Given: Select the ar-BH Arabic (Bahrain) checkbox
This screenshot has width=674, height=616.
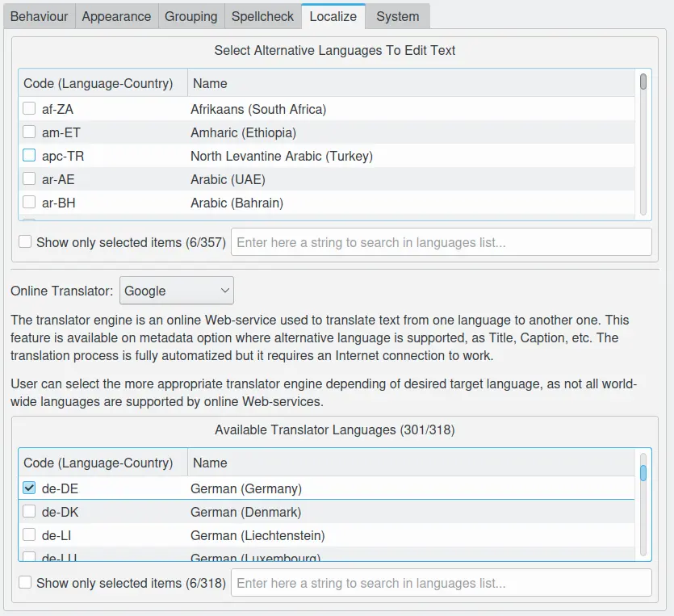Looking at the screenshot, I should 29,203.
